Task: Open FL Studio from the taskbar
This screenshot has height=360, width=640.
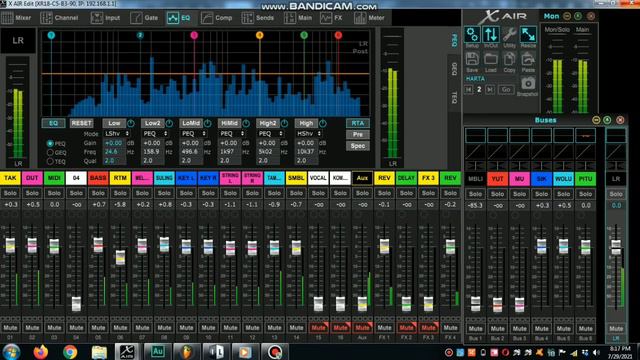Action: (x=186, y=351)
